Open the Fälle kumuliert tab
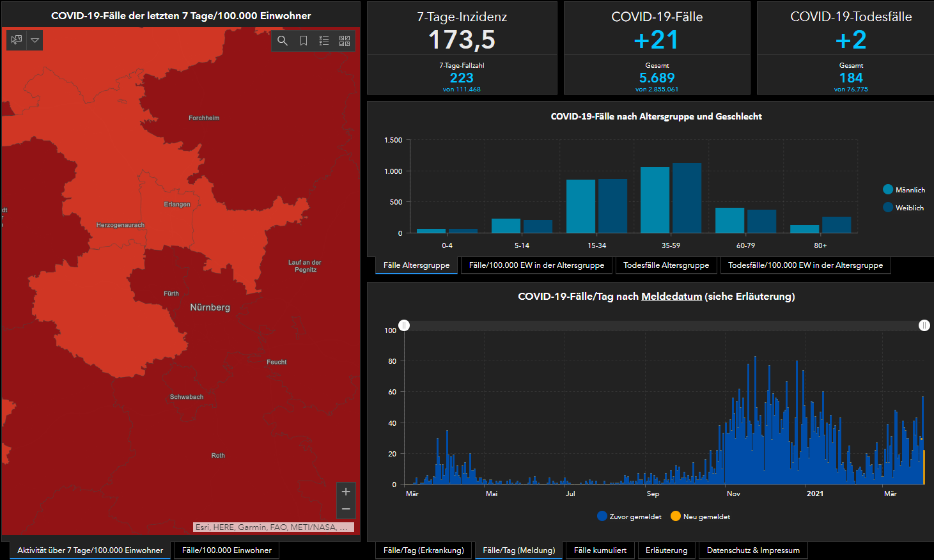The width and height of the screenshot is (934, 560). point(600,550)
